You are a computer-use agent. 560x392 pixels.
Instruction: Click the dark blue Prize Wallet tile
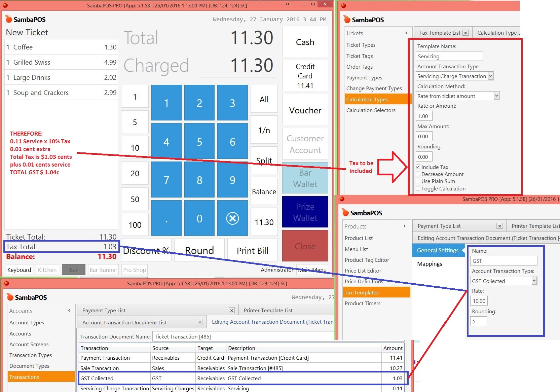click(305, 212)
